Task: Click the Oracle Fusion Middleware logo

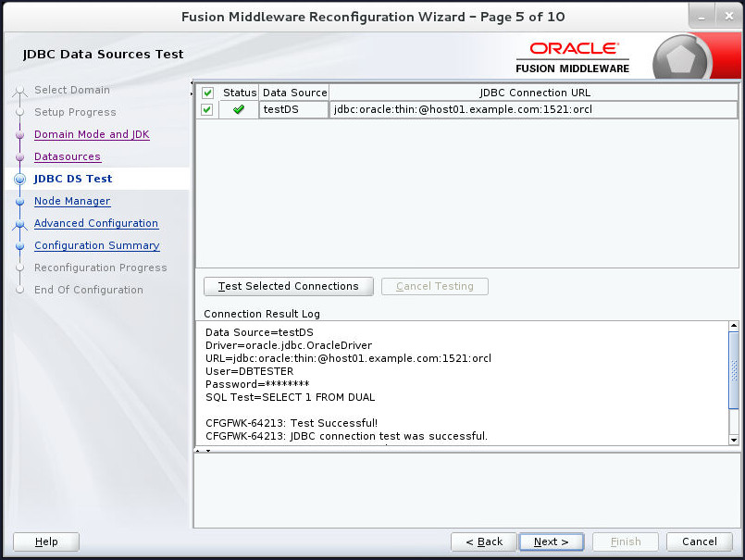Action: click(x=573, y=57)
